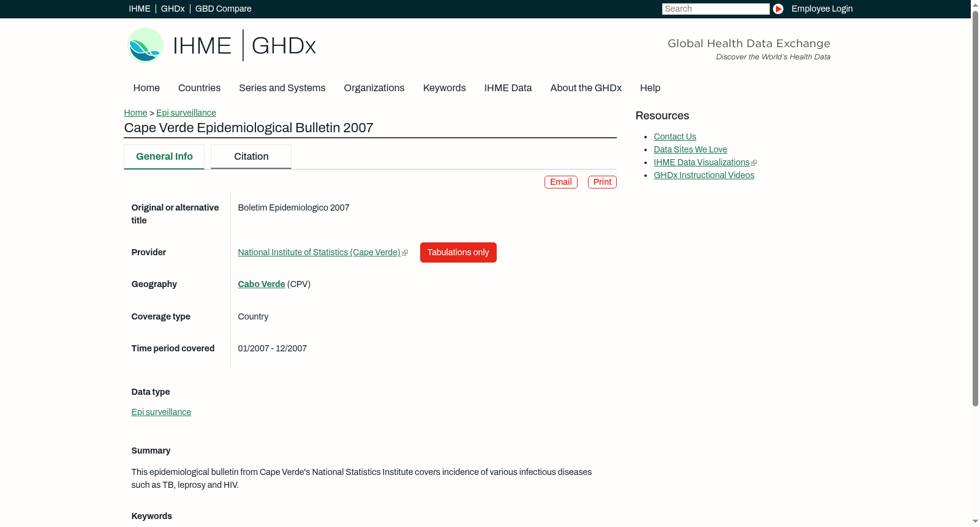Click scrollbar down arrow
980x527 pixels.
(975, 522)
